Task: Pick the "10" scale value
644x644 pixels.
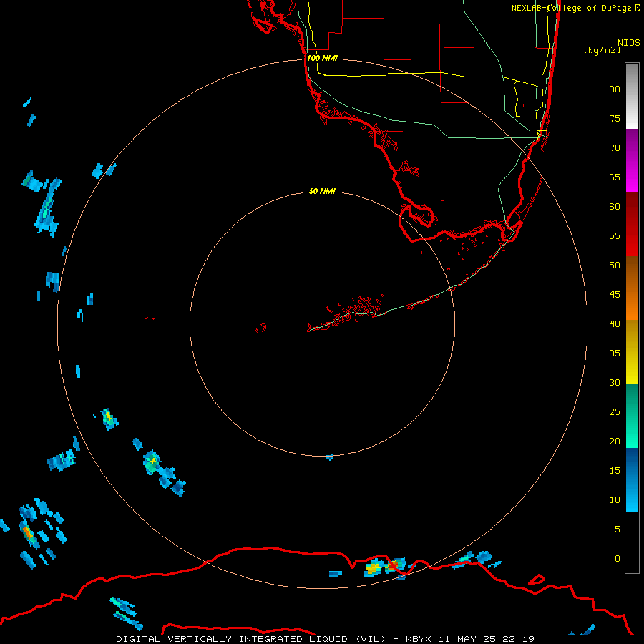Action: point(615,500)
